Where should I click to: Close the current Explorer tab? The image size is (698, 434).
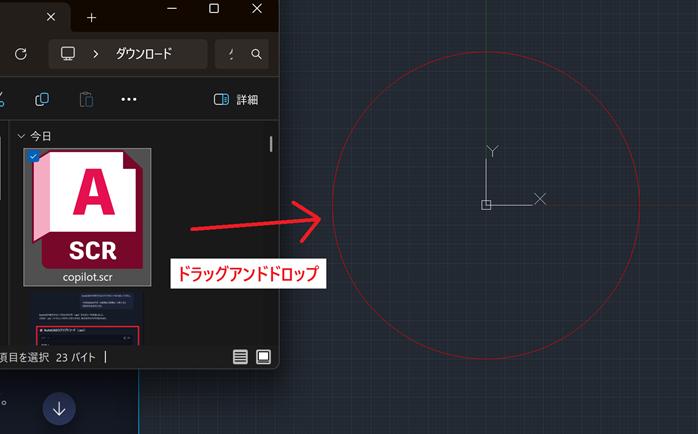point(51,17)
